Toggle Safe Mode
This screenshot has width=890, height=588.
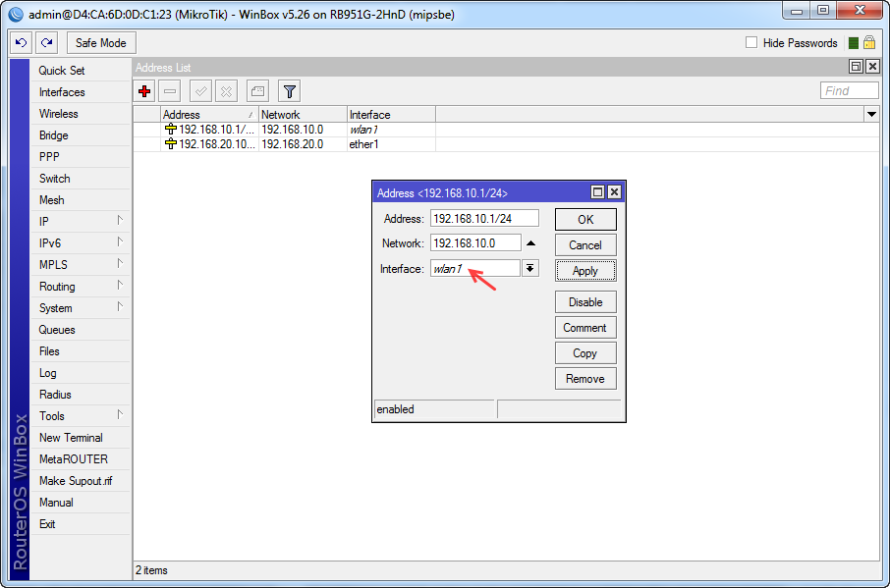tap(100, 42)
